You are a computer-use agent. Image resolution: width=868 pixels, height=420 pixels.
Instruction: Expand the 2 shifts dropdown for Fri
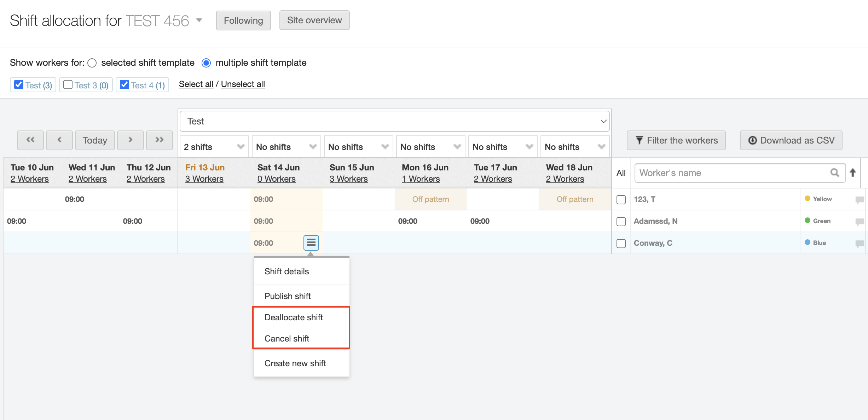click(214, 147)
